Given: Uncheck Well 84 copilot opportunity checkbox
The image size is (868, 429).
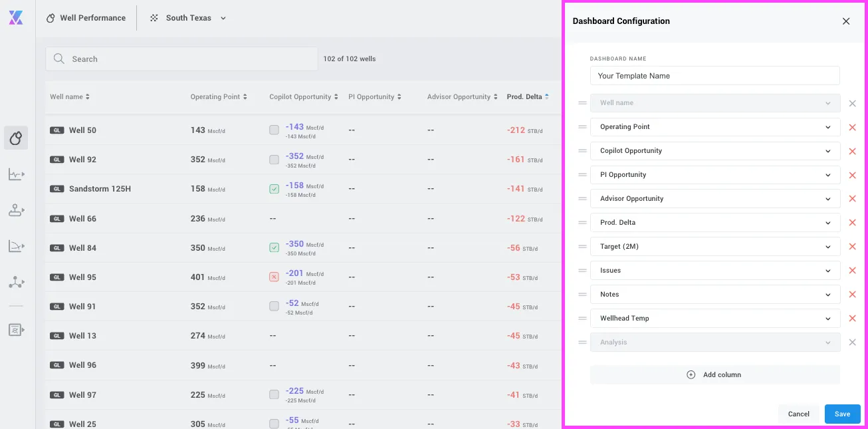Looking at the screenshot, I should pos(274,247).
